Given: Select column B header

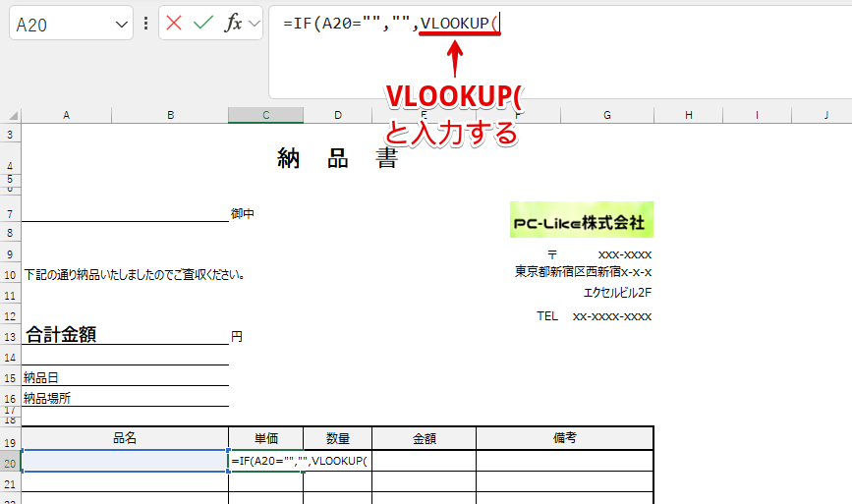Looking at the screenshot, I should (170, 115).
